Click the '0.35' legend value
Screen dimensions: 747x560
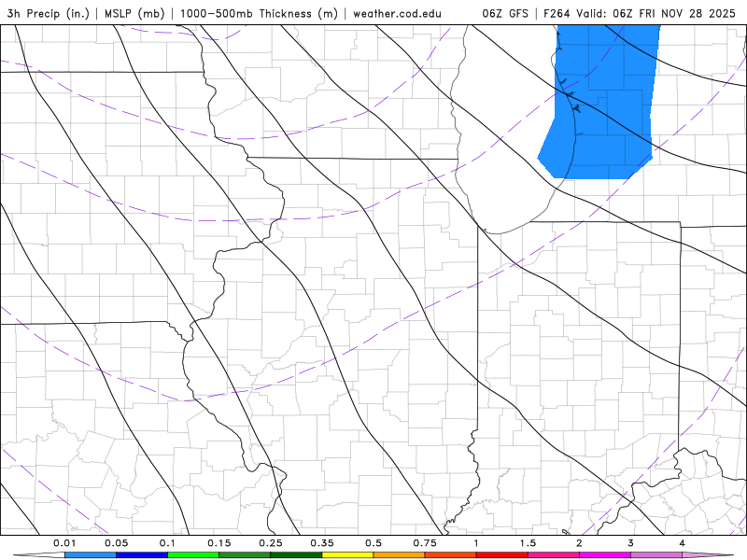coord(322,543)
